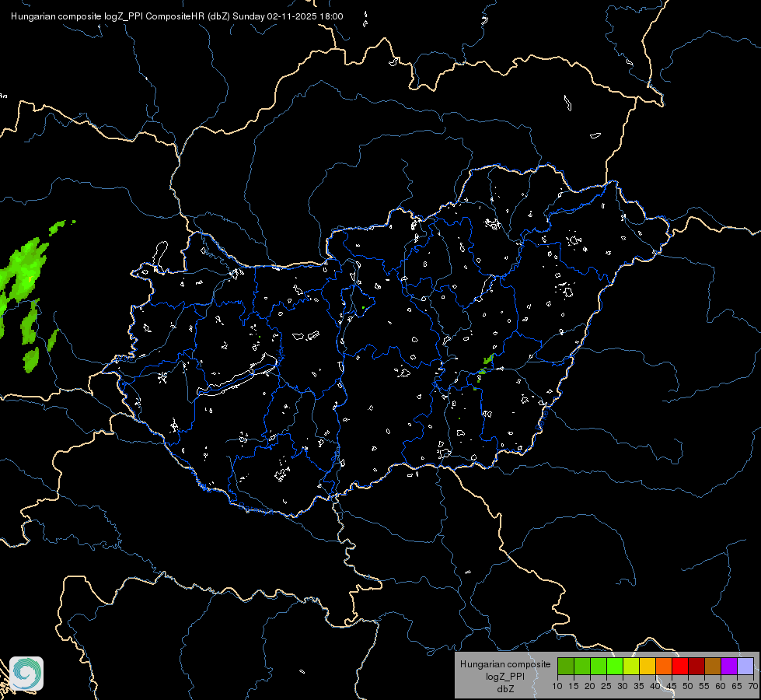This screenshot has width=761, height=700.
Task: Click the swirl logo icon
Action: (x=26, y=674)
